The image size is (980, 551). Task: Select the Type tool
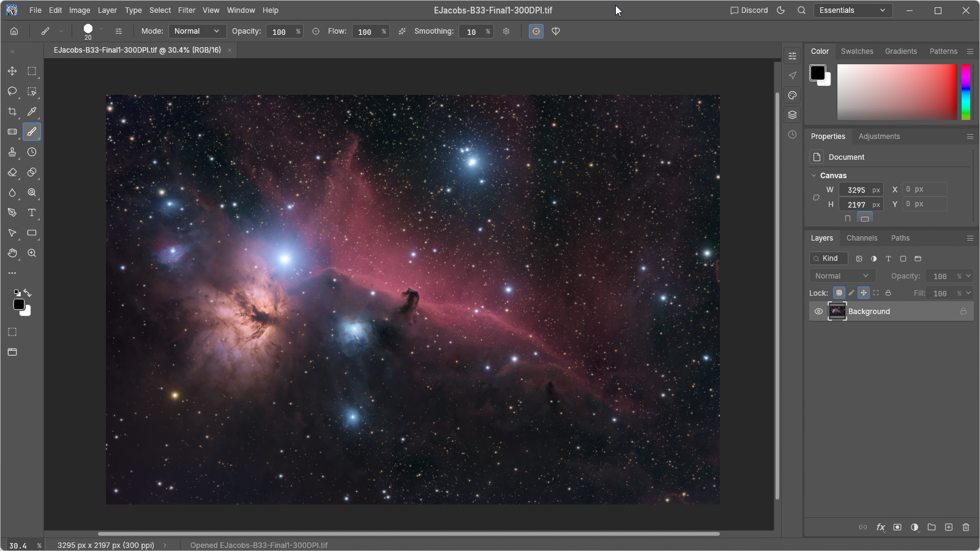pos(32,212)
